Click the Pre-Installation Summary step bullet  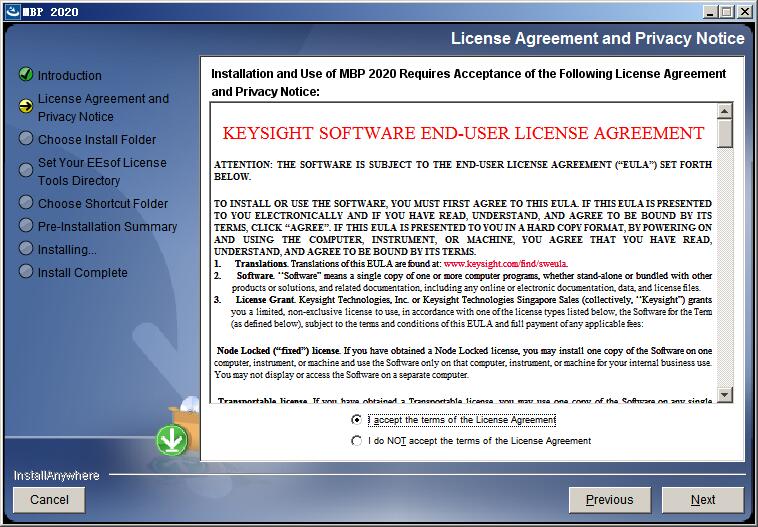[26, 225]
